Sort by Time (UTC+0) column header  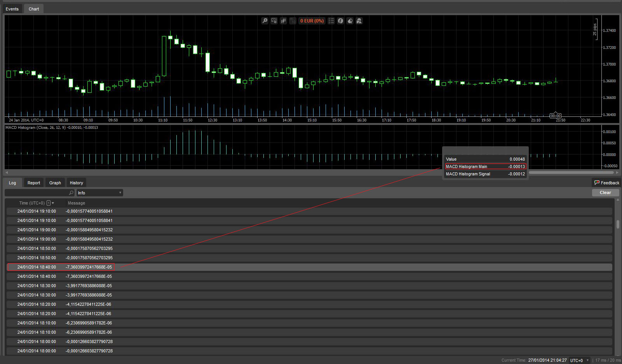(x=32, y=203)
